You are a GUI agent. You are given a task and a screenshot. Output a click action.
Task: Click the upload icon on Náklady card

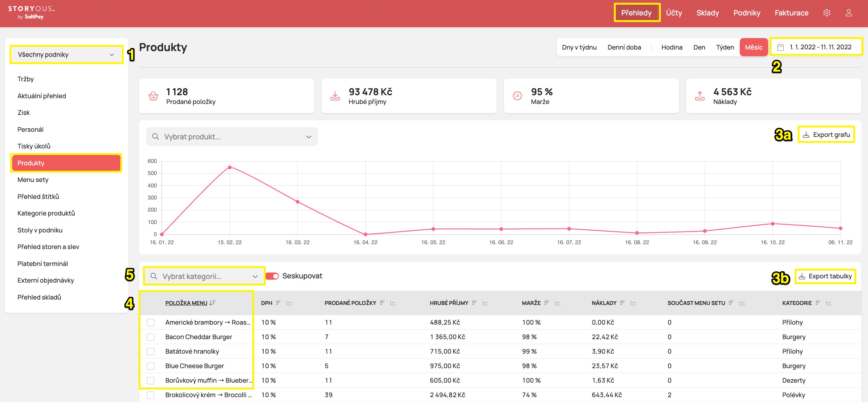(700, 96)
